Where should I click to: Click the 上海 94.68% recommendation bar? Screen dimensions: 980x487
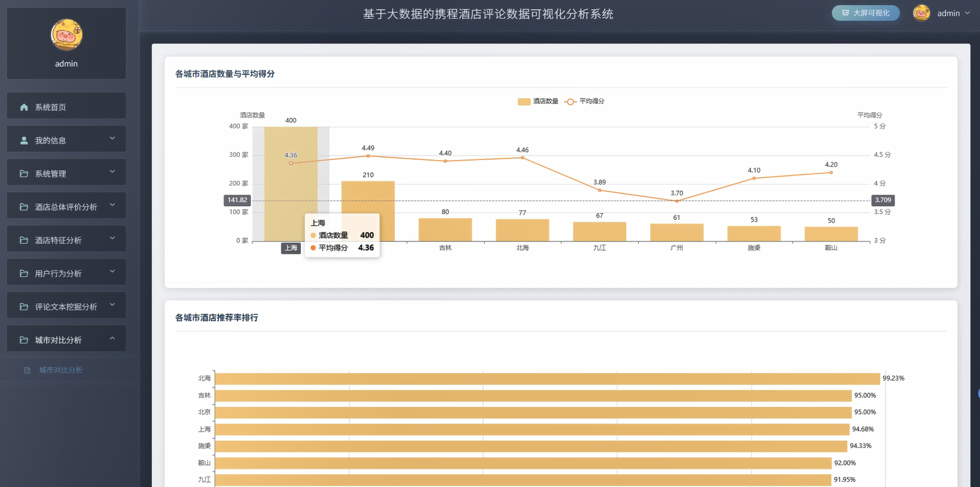point(532,430)
